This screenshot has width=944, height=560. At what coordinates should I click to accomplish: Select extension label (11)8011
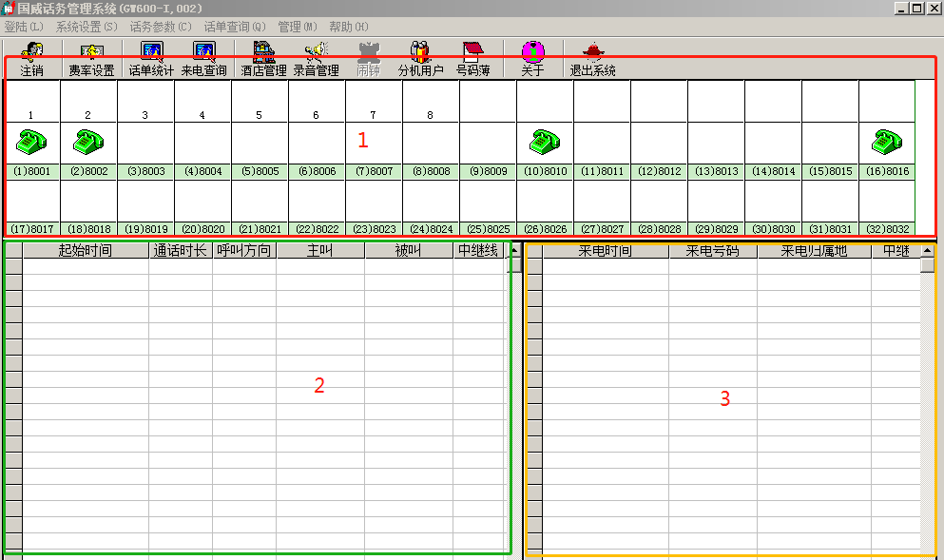click(602, 171)
